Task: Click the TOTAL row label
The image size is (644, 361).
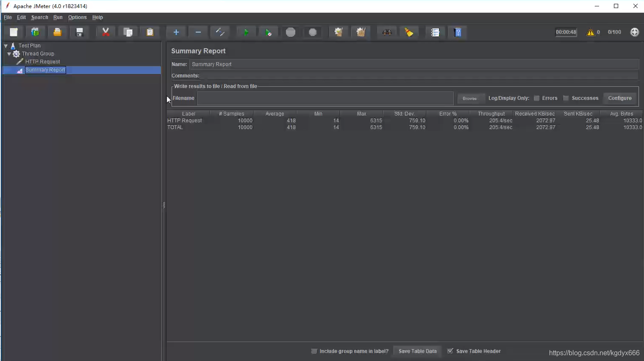Action: (x=175, y=127)
